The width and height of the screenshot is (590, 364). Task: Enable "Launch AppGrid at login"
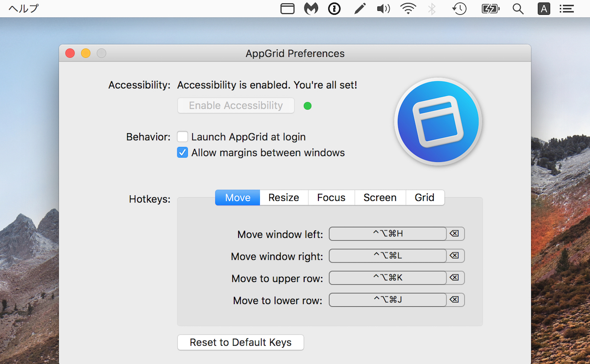(182, 136)
